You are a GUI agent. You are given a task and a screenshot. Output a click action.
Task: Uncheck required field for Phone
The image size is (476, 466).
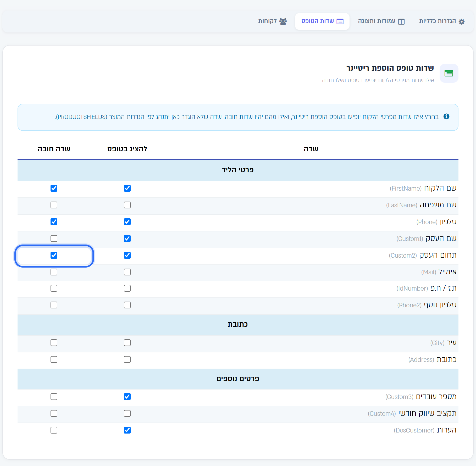(x=54, y=222)
